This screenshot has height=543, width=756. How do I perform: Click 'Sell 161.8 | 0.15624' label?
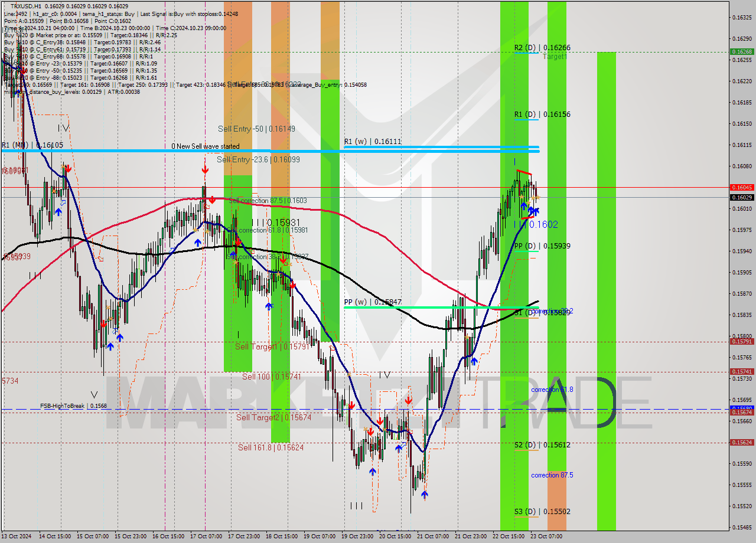(x=271, y=447)
